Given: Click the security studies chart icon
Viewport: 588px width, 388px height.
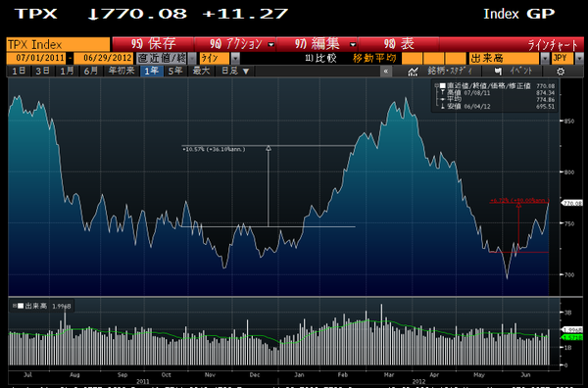Looking at the screenshot, I should tap(413, 72).
